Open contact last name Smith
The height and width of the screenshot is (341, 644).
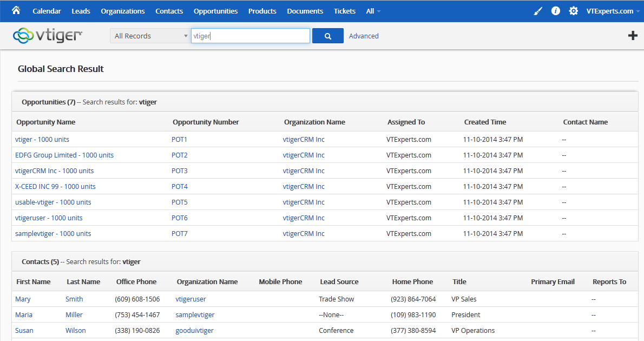point(74,299)
